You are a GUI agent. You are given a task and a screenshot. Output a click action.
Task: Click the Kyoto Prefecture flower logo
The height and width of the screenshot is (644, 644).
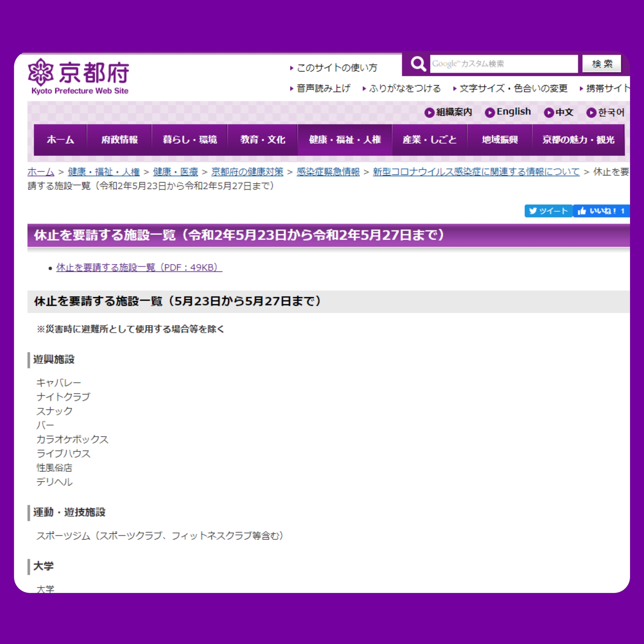(x=40, y=72)
